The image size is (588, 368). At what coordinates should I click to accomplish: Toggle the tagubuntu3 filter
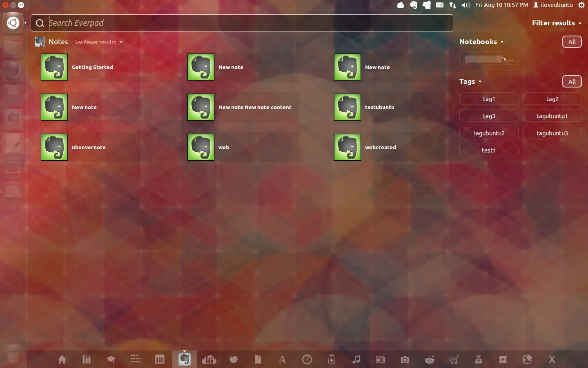(552, 133)
